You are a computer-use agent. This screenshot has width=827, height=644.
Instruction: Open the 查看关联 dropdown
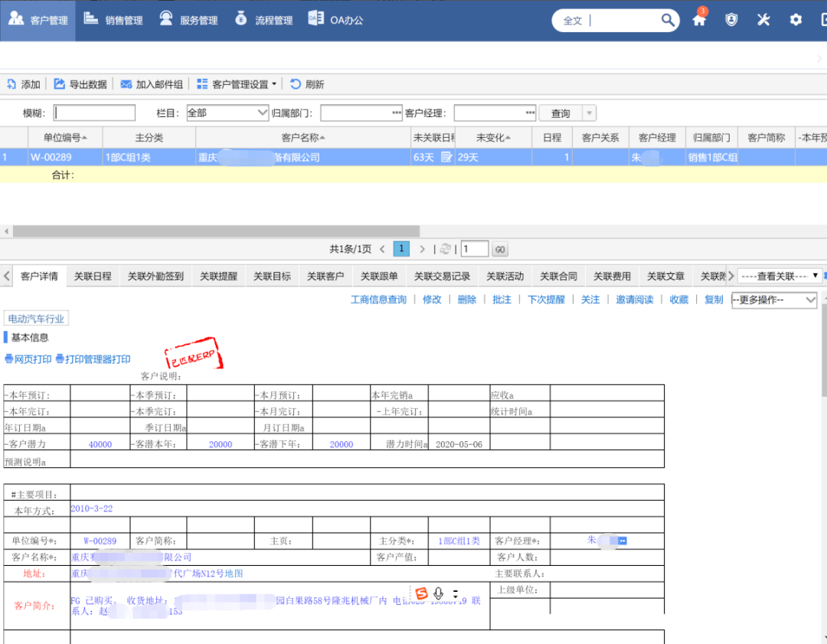coord(779,276)
